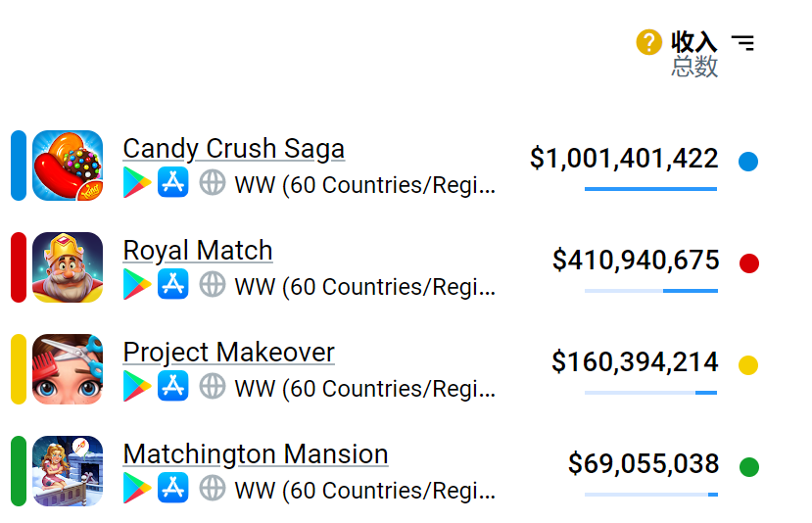Open Candy Crush Saga app link
Viewport: 812px width, 523px height.
[x=233, y=148]
